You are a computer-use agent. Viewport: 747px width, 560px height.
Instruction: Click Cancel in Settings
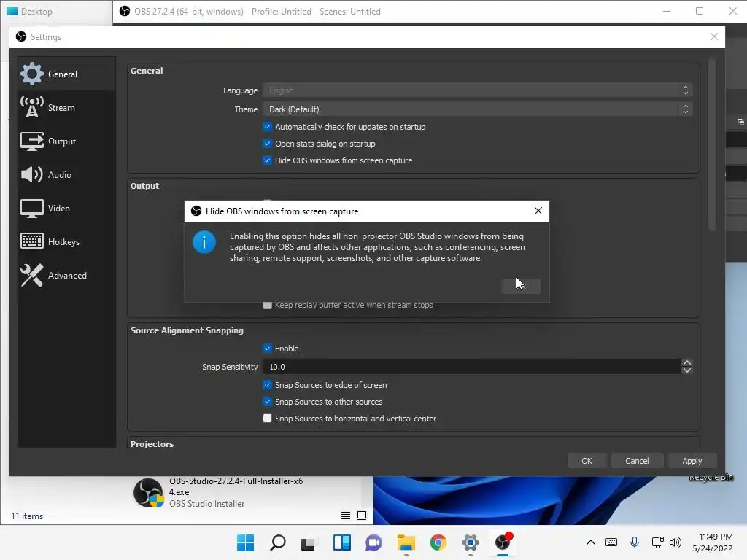[637, 461]
